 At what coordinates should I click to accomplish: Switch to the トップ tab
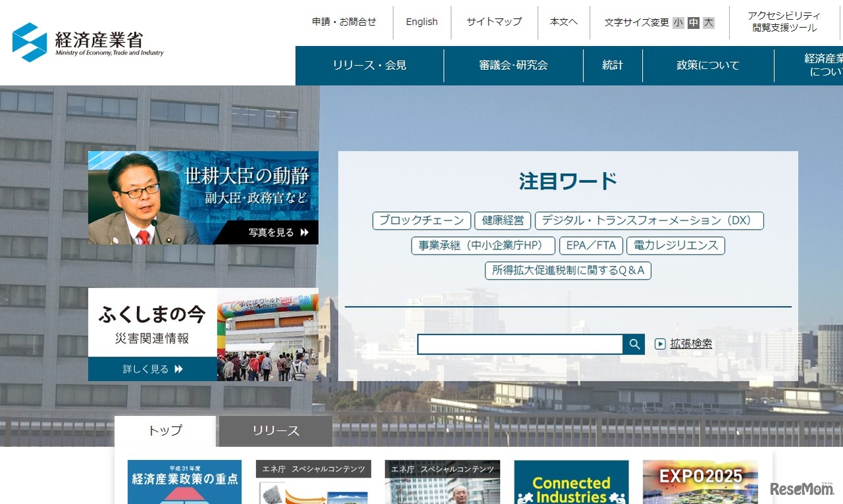point(165,430)
